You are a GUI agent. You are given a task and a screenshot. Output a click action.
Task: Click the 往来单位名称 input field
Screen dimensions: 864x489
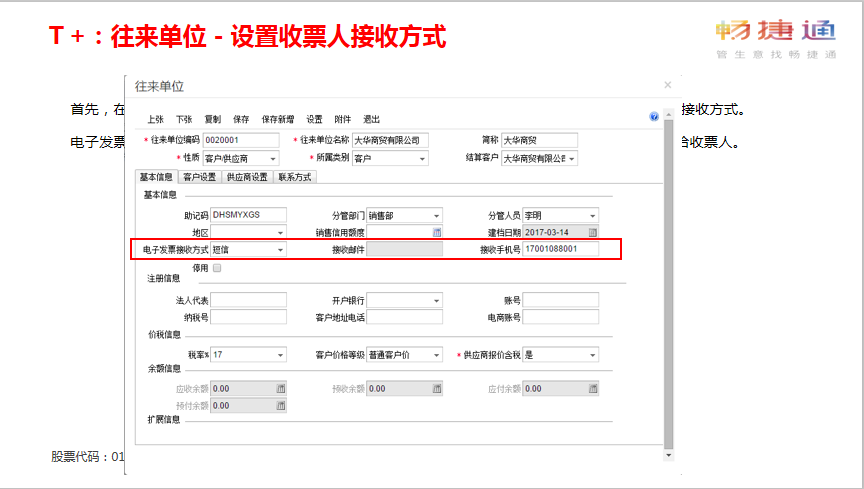pos(390,141)
